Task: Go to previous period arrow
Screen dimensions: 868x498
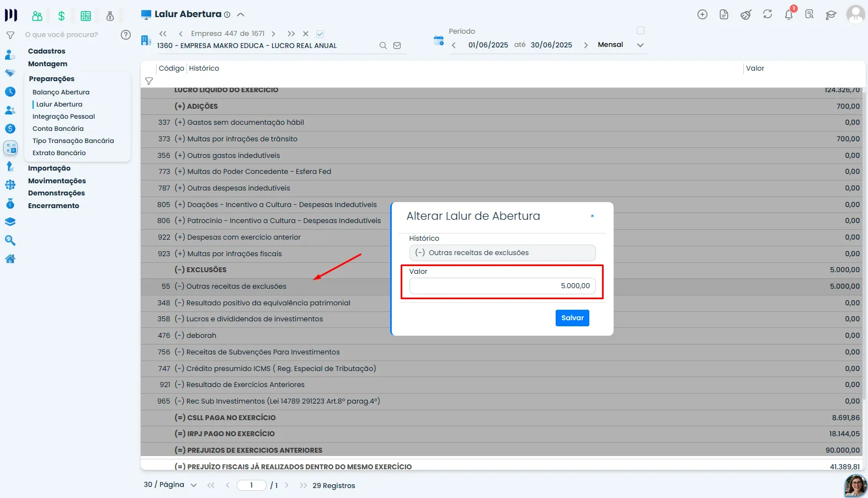Action: tap(454, 45)
